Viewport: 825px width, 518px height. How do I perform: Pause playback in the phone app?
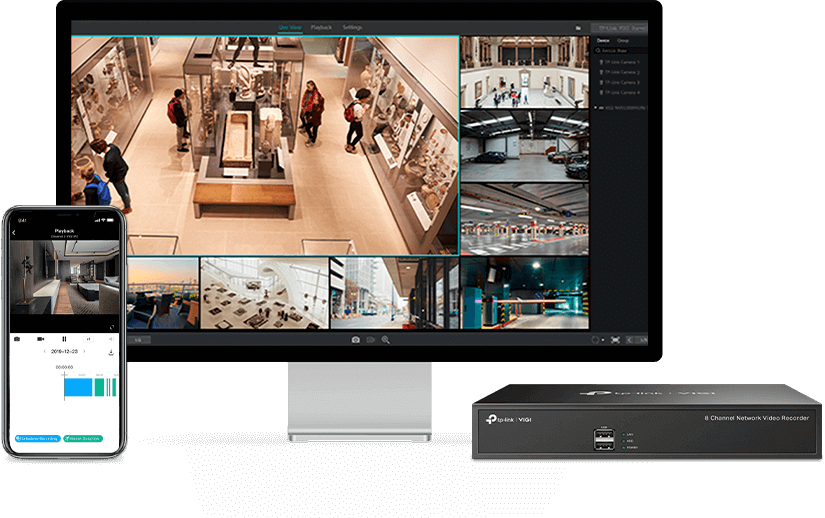[64, 339]
